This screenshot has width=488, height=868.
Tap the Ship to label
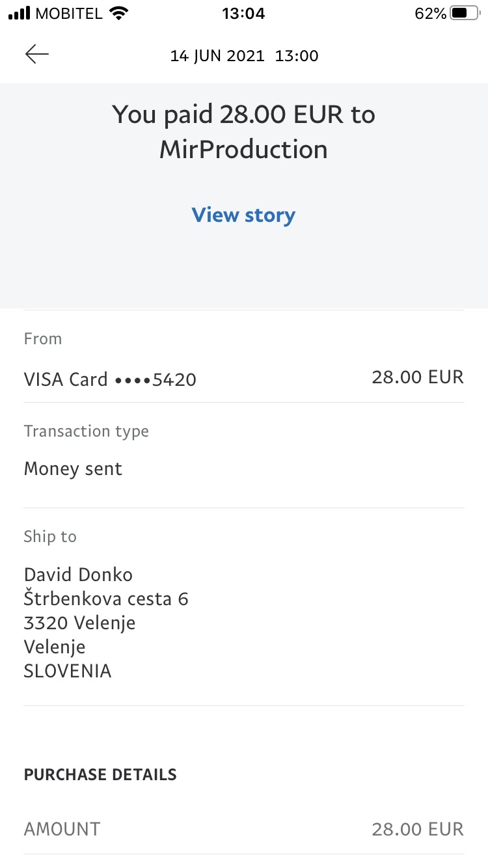tap(50, 537)
